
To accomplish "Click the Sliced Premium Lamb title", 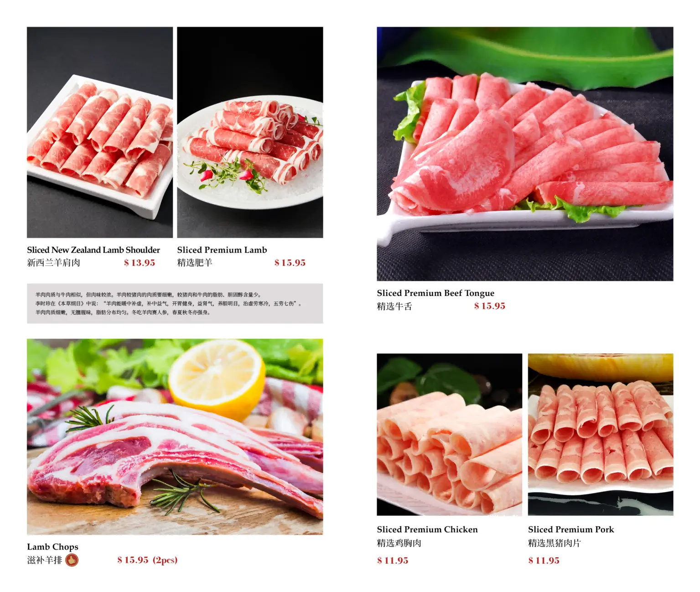I will tap(222, 250).
